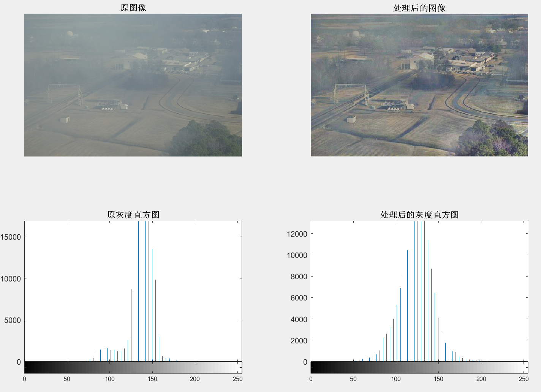Select the hazy original image 原图像

point(133,85)
